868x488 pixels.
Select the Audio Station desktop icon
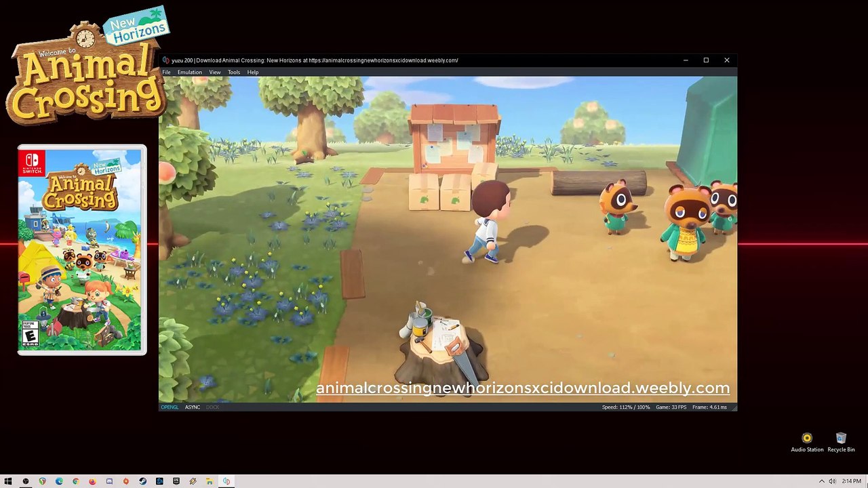click(x=807, y=443)
